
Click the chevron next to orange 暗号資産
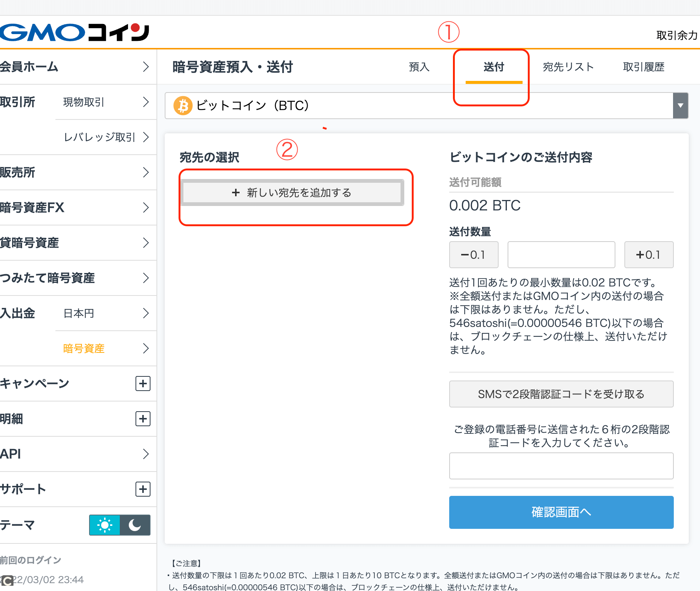146,348
